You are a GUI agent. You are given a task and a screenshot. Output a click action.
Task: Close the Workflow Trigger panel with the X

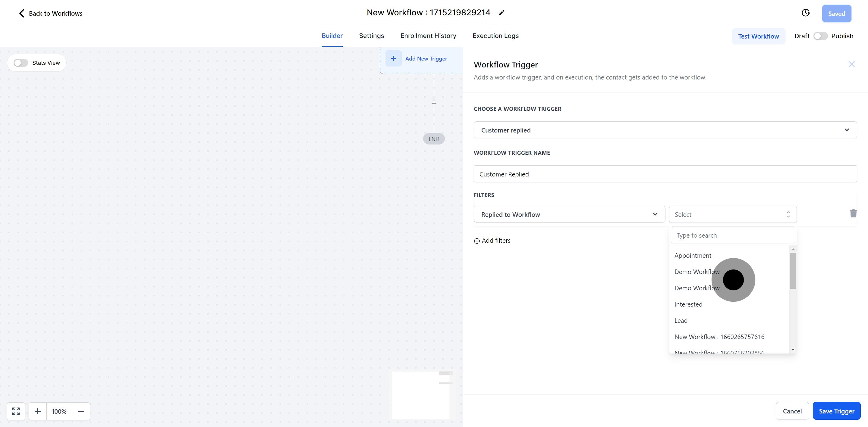(x=851, y=64)
